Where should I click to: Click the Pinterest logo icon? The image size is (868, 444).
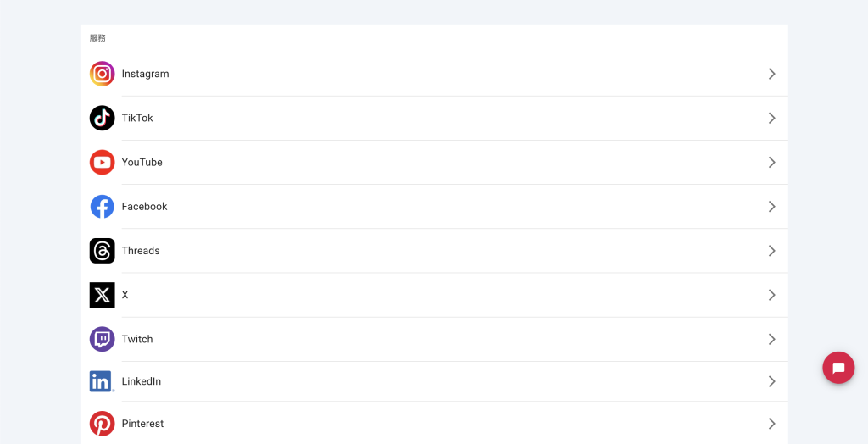tap(102, 424)
